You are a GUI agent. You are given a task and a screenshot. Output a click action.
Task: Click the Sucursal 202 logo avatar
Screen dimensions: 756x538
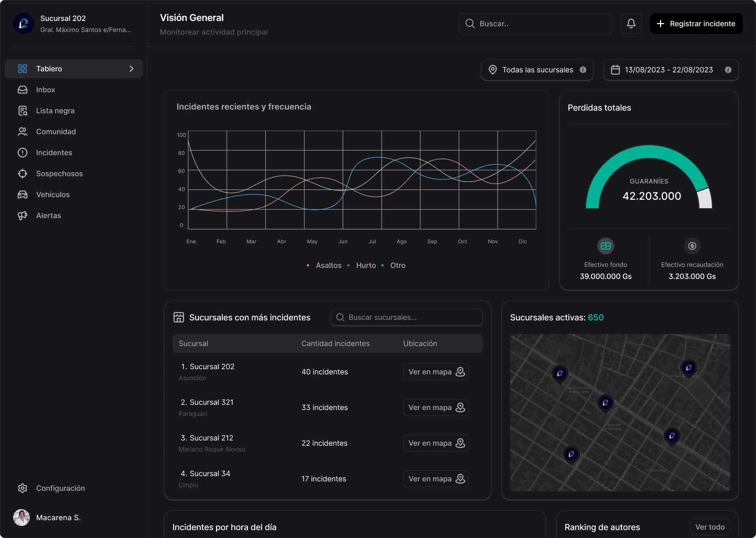(x=24, y=24)
